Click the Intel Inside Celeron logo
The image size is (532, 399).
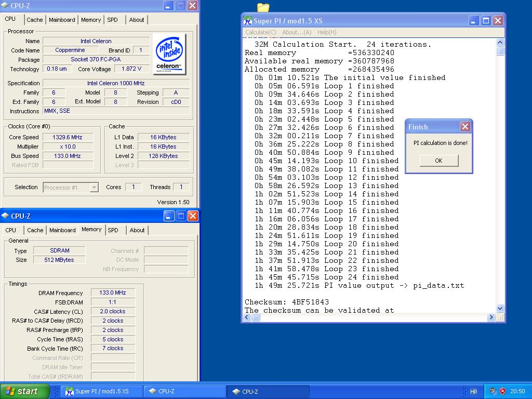click(170, 54)
